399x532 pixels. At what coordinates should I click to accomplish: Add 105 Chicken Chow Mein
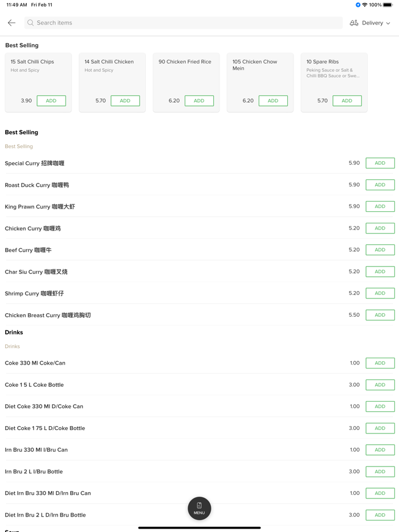pos(273,101)
